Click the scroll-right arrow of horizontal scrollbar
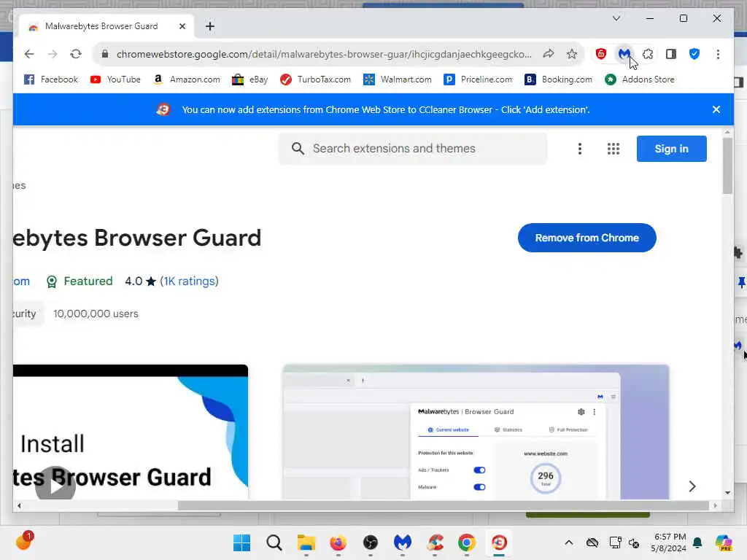Viewport: 747px width, 560px height. 715,506
